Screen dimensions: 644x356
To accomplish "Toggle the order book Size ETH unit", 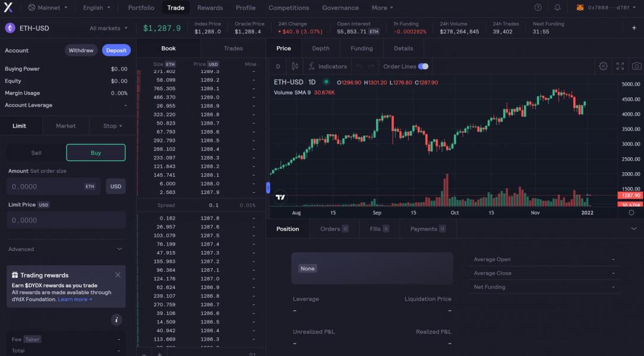I will pyautogui.click(x=170, y=64).
